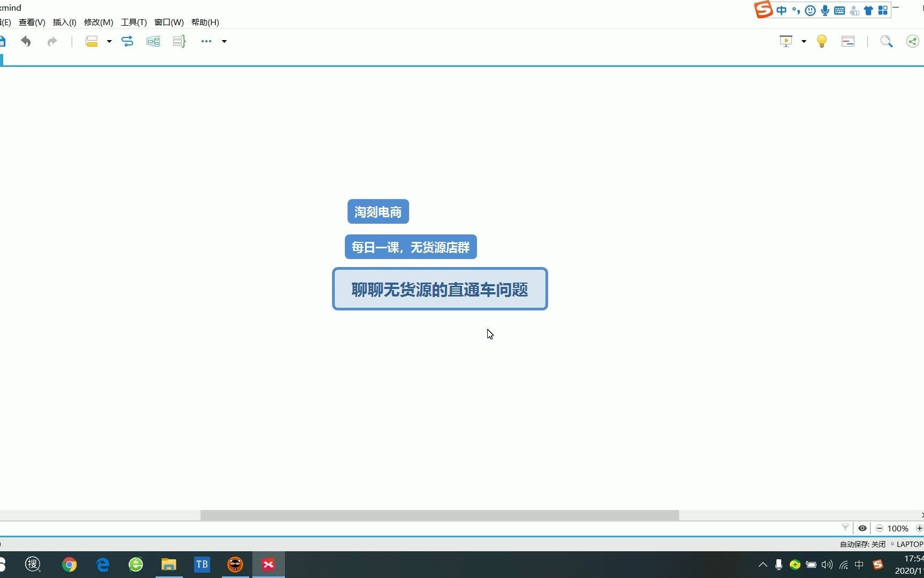
Task: Open the 窗口(W) menu
Action: click(169, 22)
